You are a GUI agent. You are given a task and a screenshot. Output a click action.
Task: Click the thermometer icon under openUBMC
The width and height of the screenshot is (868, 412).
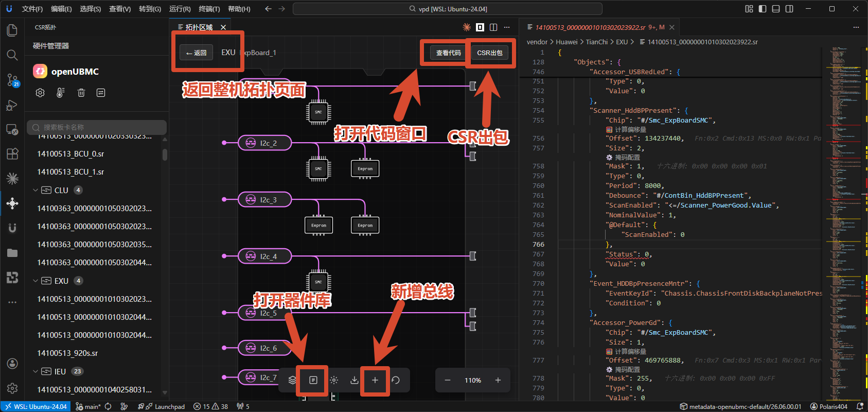pyautogui.click(x=61, y=93)
